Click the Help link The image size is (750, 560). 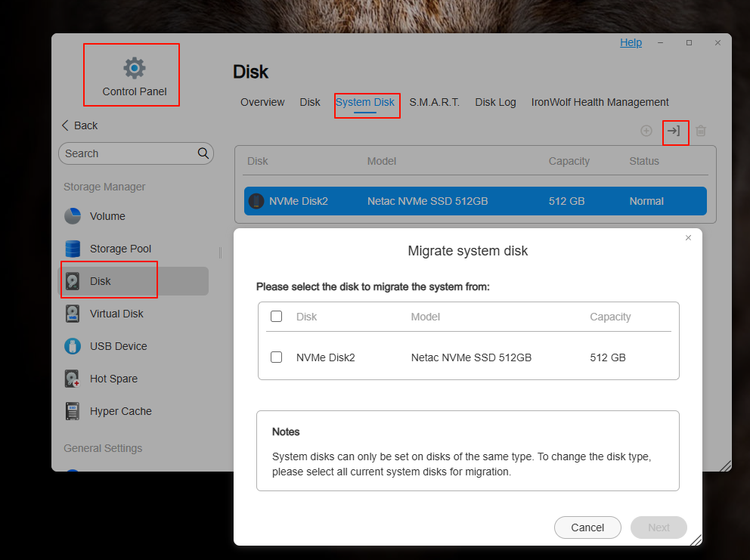pyautogui.click(x=631, y=42)
